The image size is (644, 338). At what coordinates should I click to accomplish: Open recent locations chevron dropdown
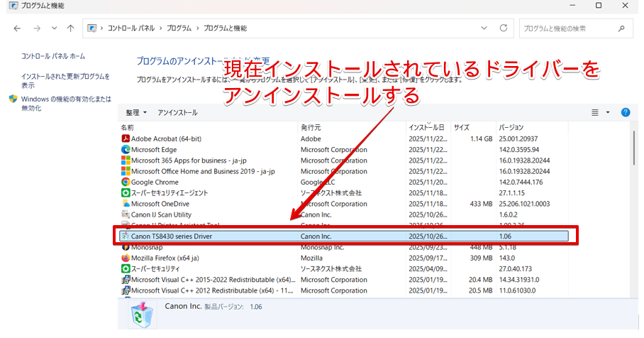click(x=54, y=28)
